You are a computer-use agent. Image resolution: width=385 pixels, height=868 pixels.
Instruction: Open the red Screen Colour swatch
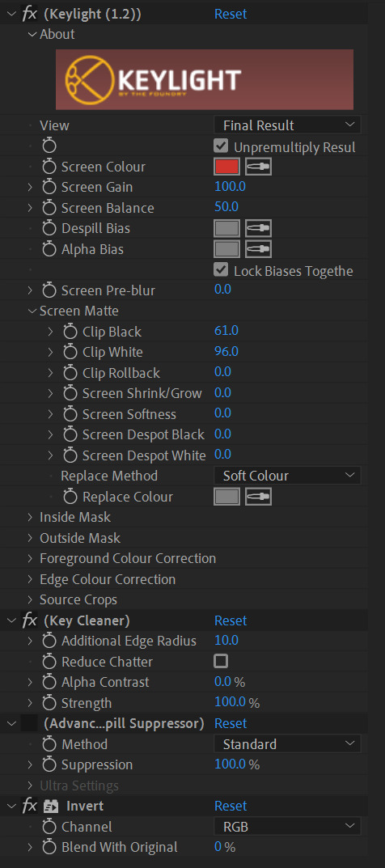click(226, 167)
